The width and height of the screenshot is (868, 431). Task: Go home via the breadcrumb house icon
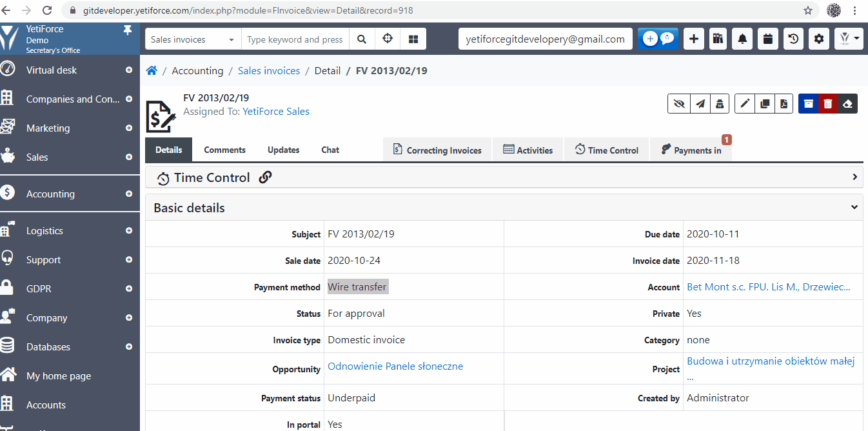(152, 71)
